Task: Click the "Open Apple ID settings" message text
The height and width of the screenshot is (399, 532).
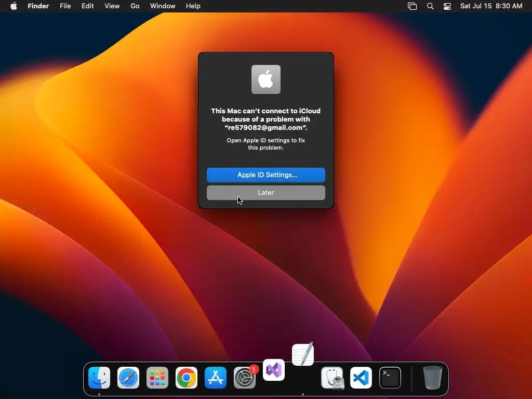Action: coord(266,144)
